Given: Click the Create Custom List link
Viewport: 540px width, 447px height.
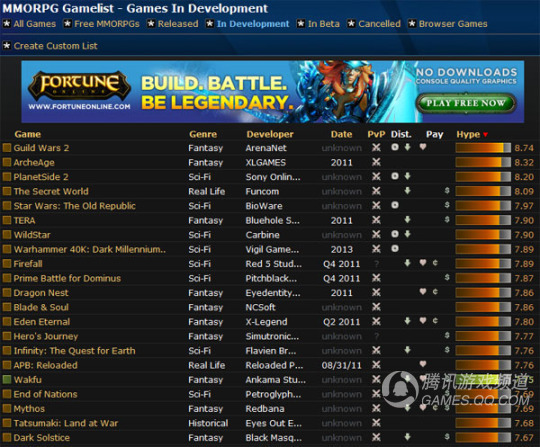Looking at the screenshot, I should coord(55,46).
